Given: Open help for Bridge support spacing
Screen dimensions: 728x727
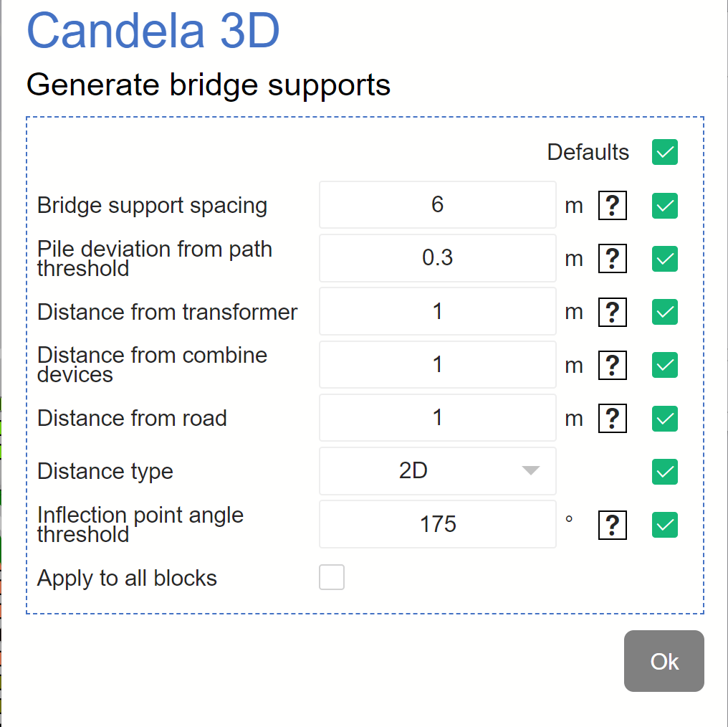Looking at the screenshot, I should (x=612, y=206).
